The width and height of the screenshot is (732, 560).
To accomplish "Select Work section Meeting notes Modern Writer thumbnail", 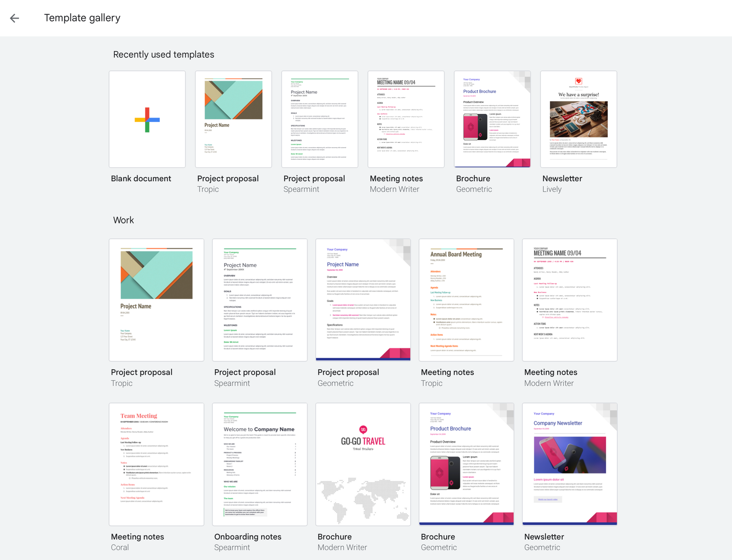I will coord(570,300).
